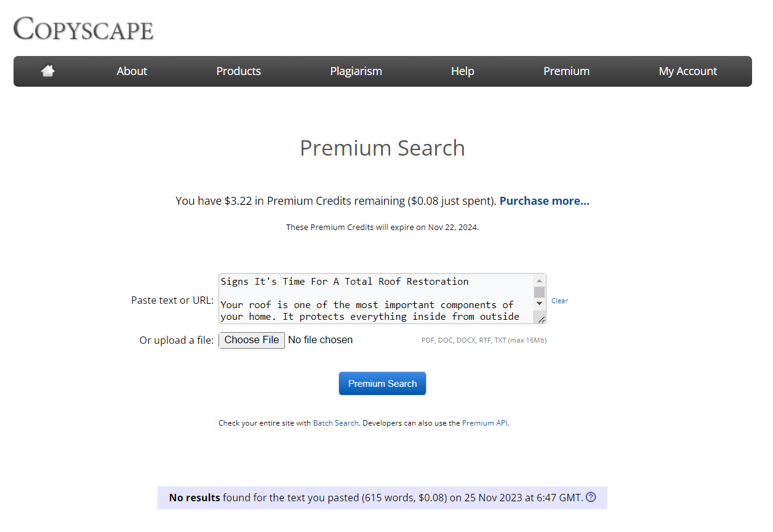Screen dimensions: 773x532
Task: Run the Premium Search button
Action: (x=382, y=384)
